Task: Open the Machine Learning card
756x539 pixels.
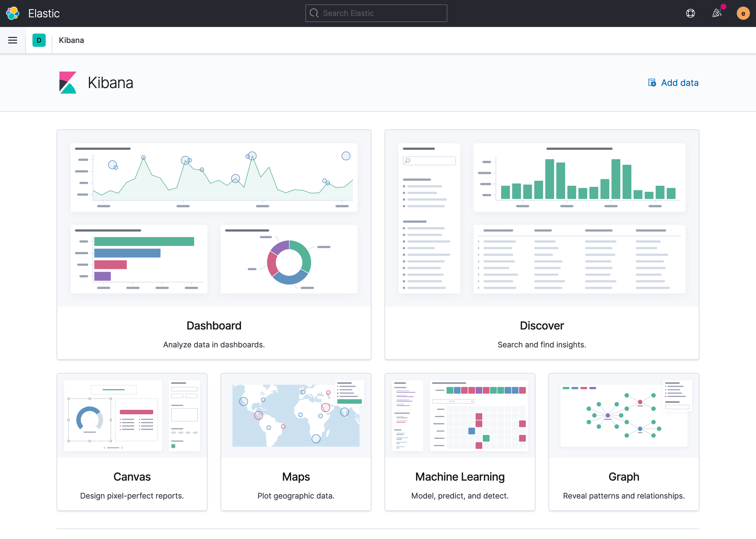Action: 459,476
